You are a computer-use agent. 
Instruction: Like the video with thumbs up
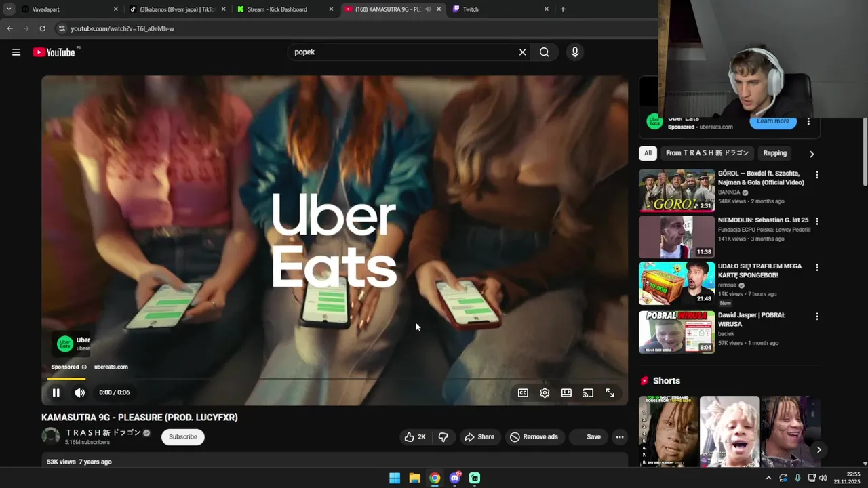point(415,437)
